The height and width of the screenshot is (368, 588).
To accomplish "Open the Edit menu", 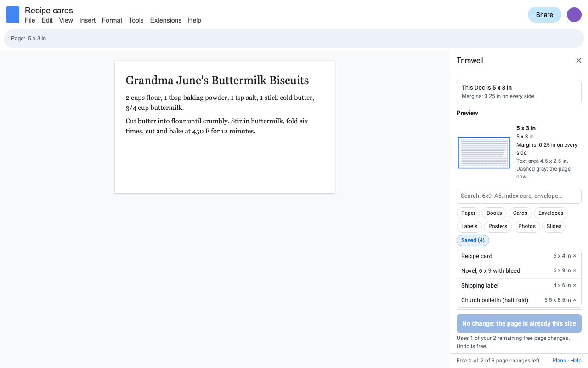I will tap(47, 20).
